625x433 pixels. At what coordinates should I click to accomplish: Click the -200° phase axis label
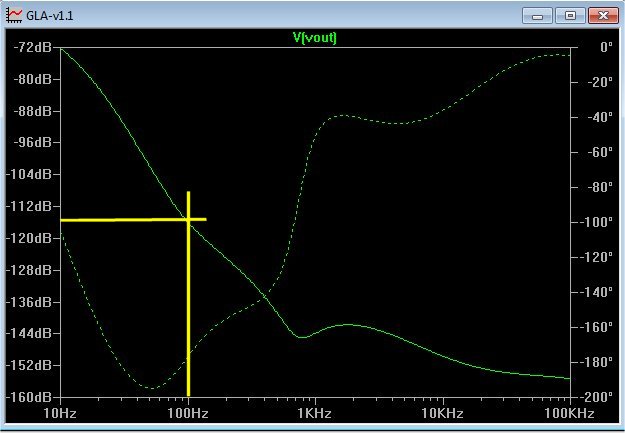pyautogui.click(x=597, y=397)
